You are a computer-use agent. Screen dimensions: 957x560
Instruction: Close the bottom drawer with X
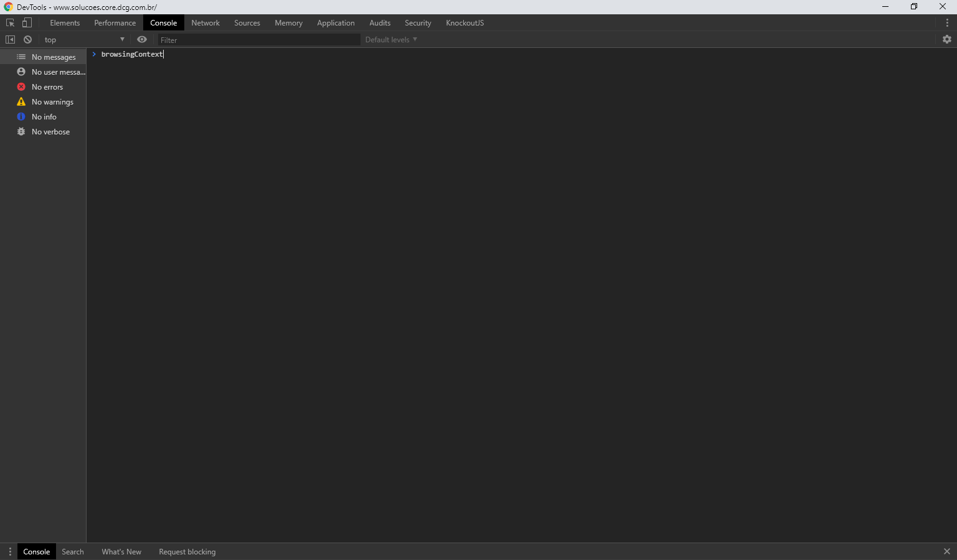click(x=947, y=551)
